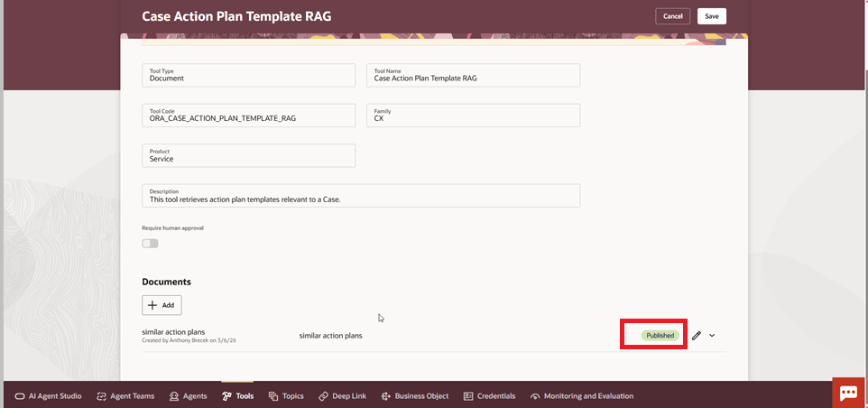This screenshot has width=868, height=408.
Task: Click the Documents section heading
Action: [x=166, y=282]
